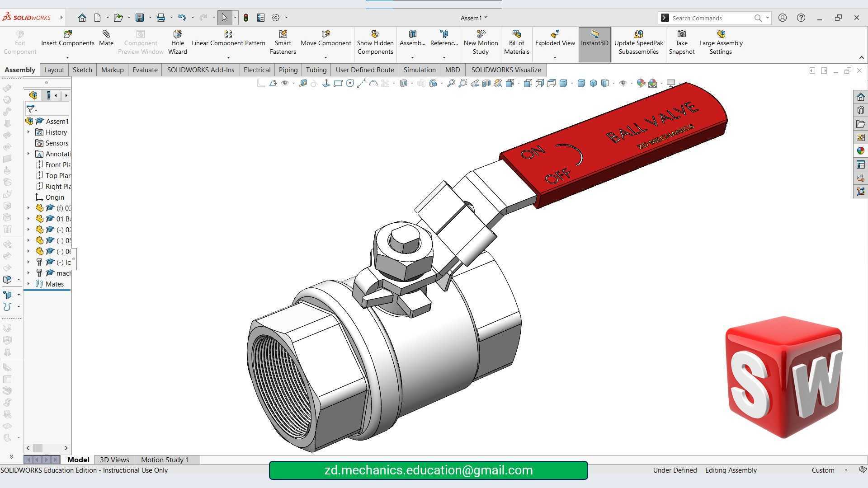Click the Edit Appearance color wheel icon
Screen dimensions: 868x488
(641, 83)
